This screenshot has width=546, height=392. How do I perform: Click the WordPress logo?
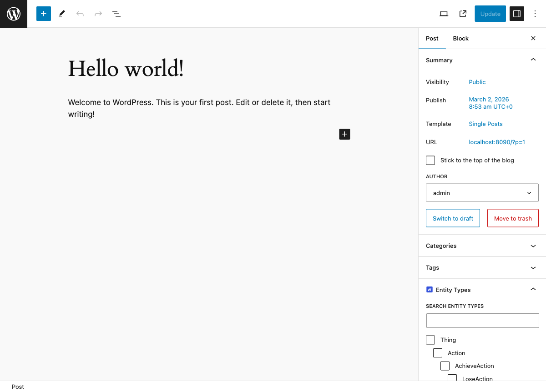(14, 14)
